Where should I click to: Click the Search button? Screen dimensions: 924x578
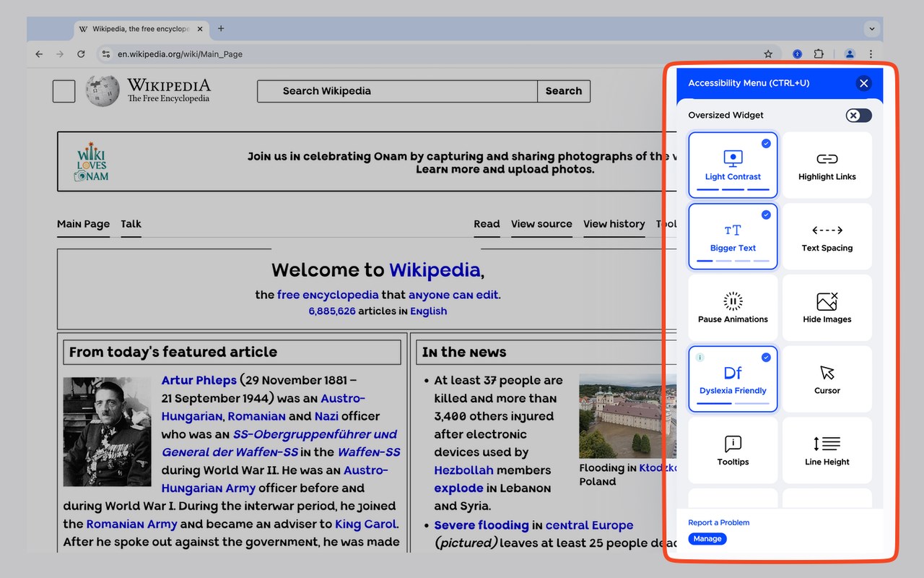pyautogui.click(x=564, y=91)
